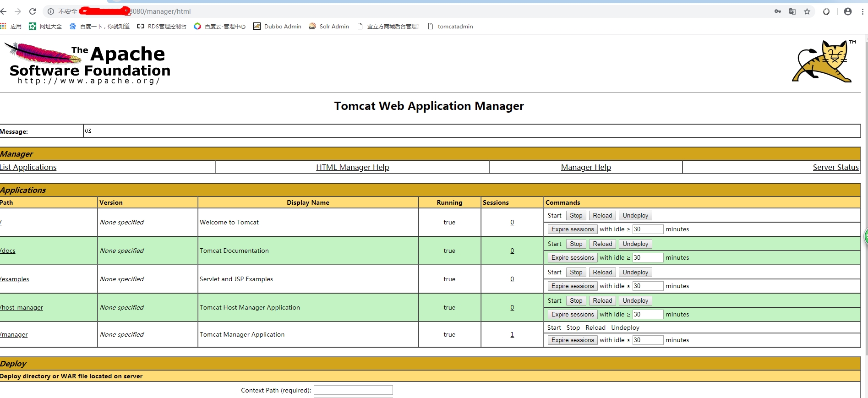The height and width of the screenshot is (398, 868).
Task: Click the idle minutes field for Tomcat Host Manager
Action: pos(648,314)
